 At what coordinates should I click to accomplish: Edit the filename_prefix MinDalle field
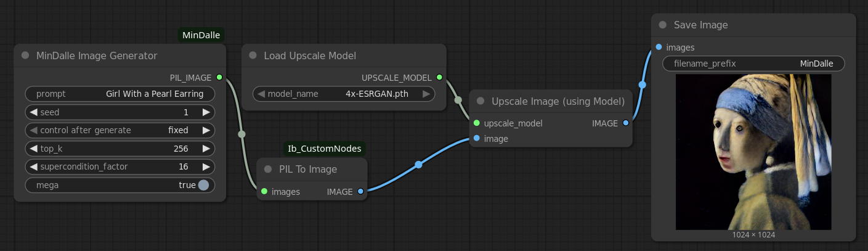753,64
